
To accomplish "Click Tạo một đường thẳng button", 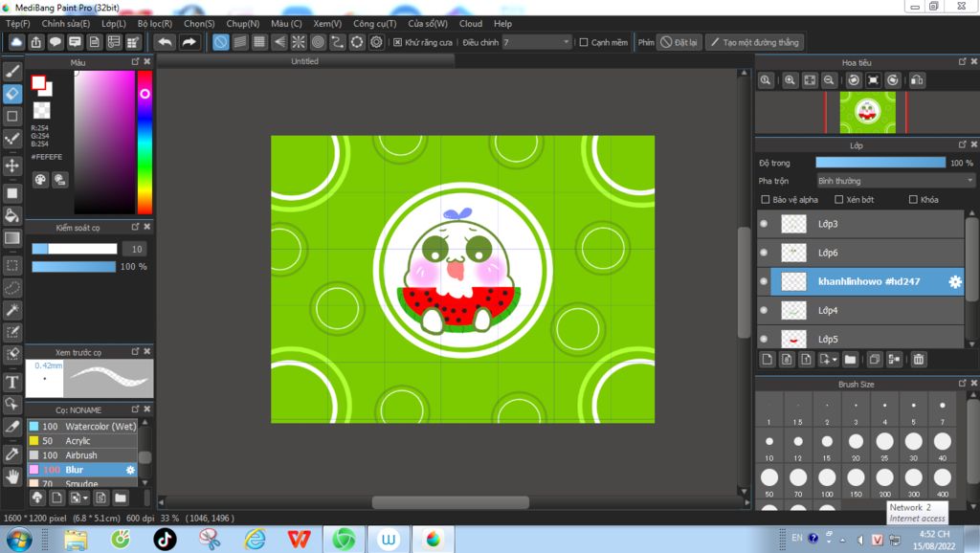I will [x=755, y=42].
